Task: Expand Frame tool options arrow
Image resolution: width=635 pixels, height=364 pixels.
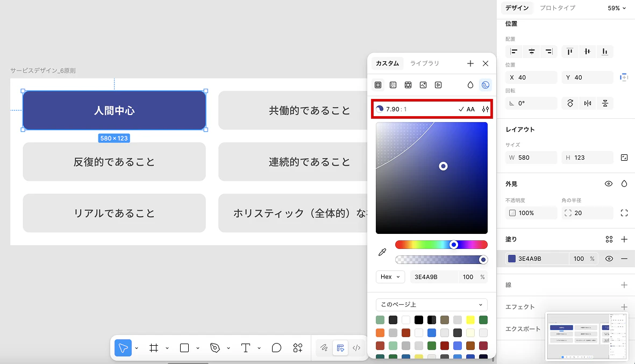Action: coord(167,348)
